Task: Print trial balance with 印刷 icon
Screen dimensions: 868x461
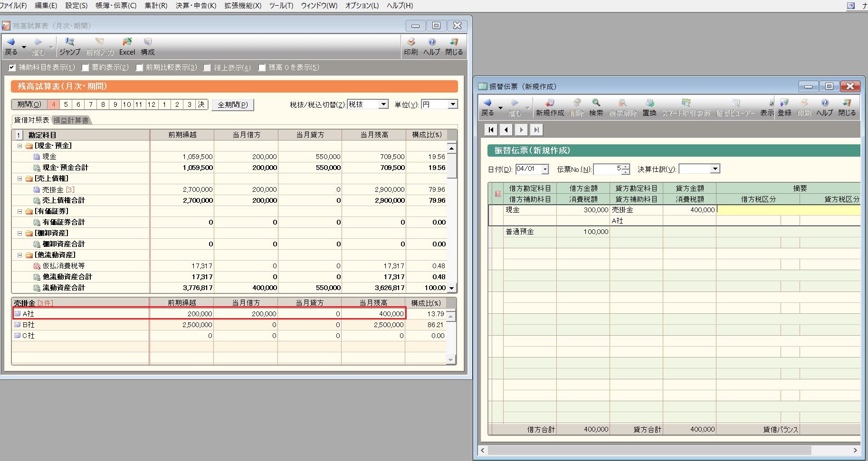Action: pos(411,47)
